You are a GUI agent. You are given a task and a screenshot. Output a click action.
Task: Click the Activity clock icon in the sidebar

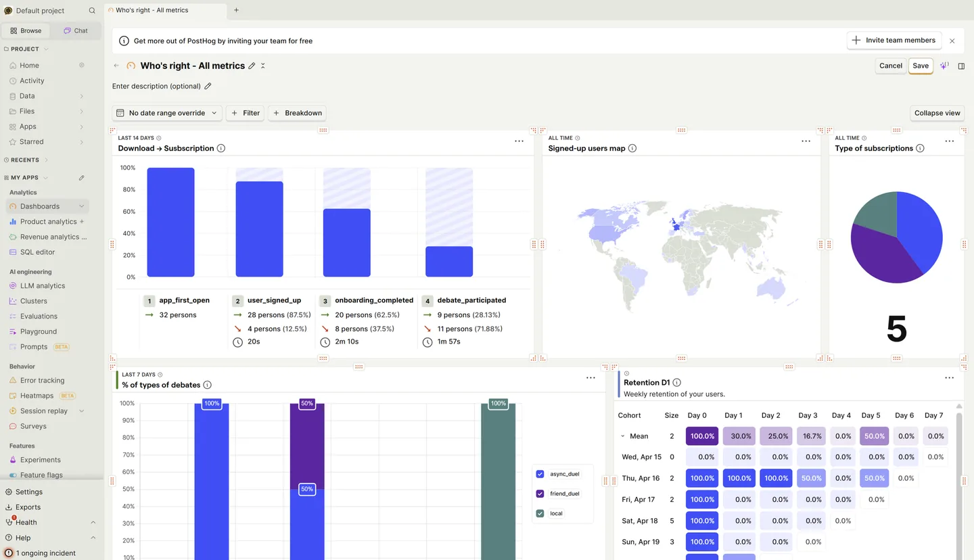point(13,80)
